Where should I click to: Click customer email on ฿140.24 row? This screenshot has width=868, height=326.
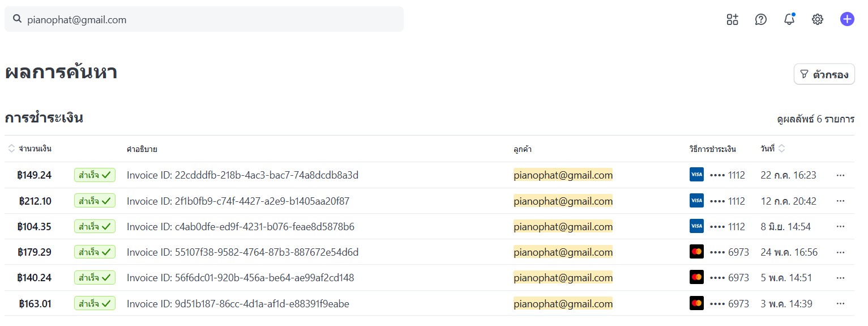563,278
